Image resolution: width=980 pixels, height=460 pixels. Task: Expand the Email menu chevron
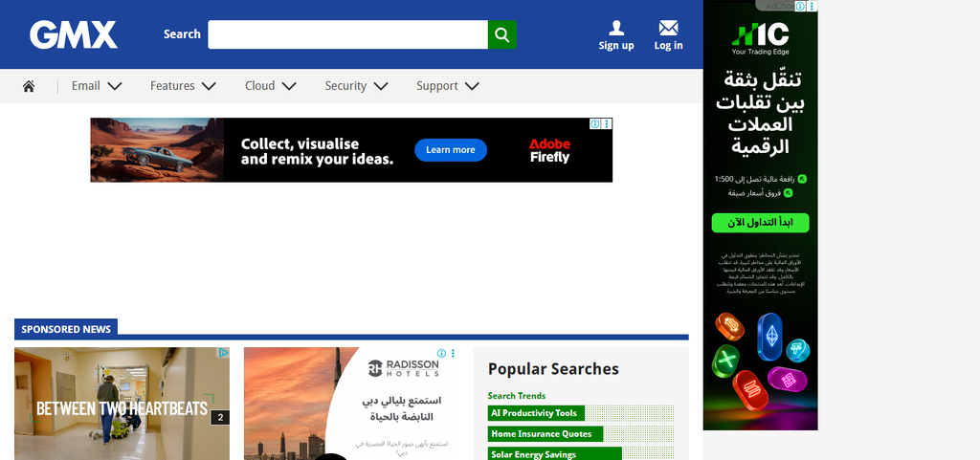[x=115, y=86]
